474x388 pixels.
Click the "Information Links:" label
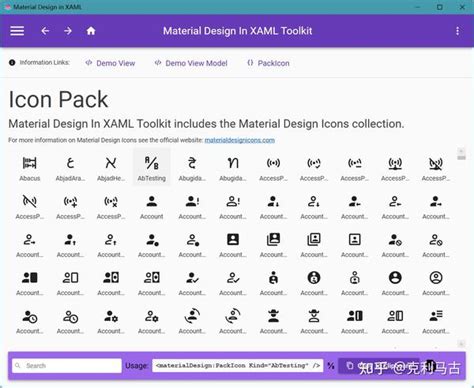(44, 62)
